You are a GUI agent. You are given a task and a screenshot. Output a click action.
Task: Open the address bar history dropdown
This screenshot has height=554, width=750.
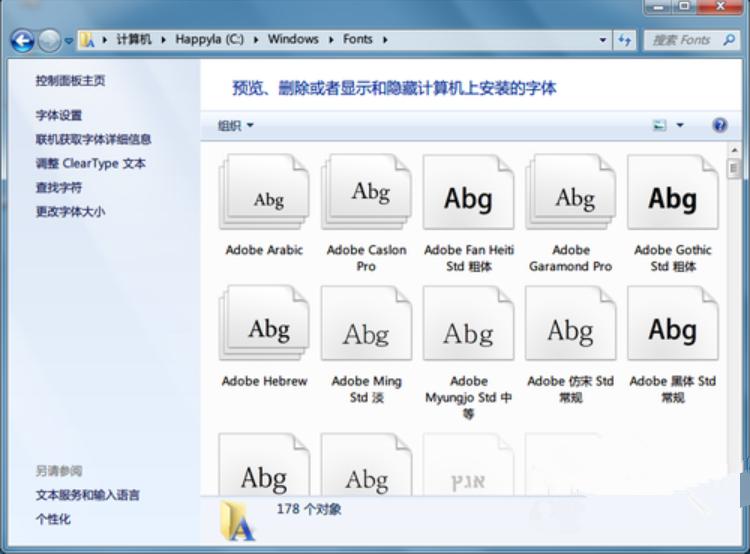(x=603, y=40)
